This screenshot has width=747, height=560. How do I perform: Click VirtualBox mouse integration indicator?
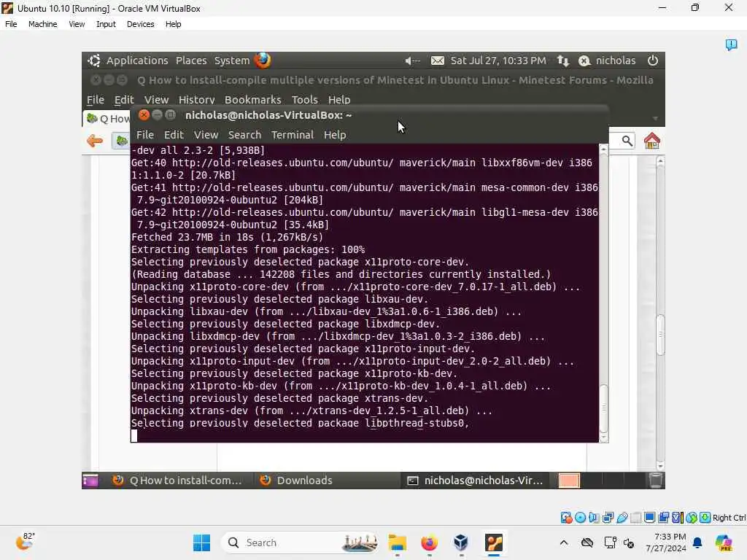(692, 518)
